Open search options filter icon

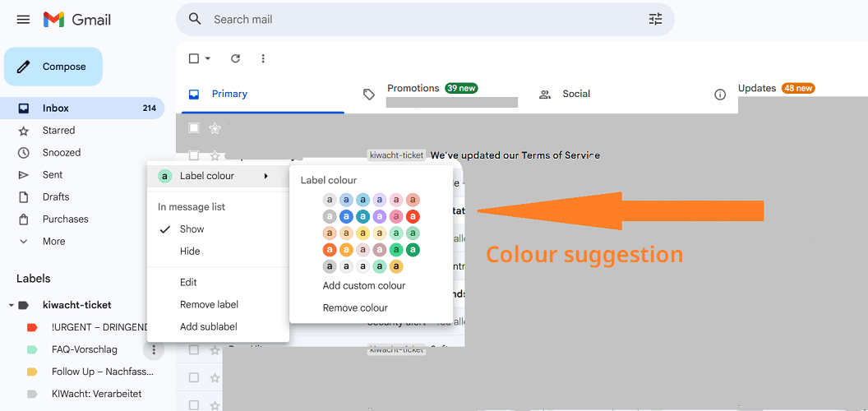(x=655, y=20)
